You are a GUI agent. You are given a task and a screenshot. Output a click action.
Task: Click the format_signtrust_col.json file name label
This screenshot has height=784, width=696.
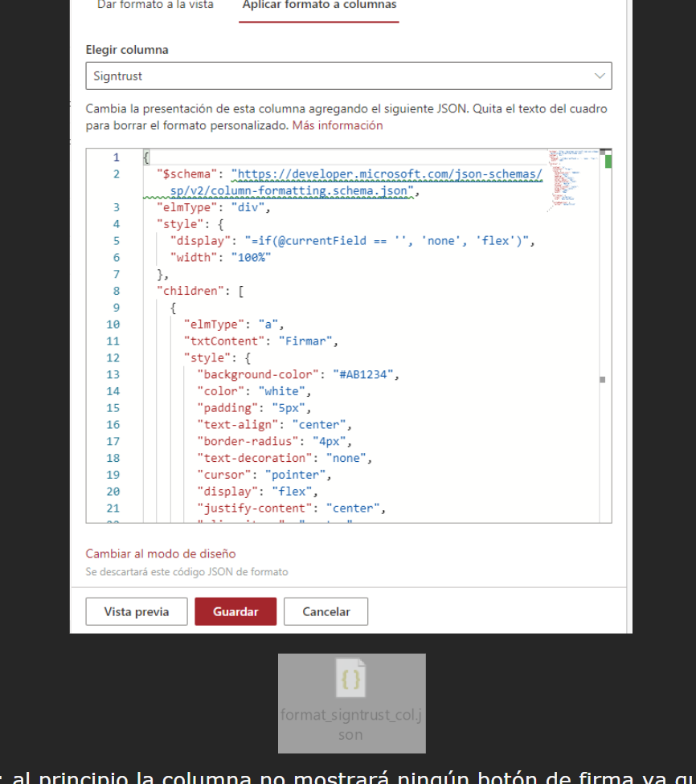coord(351,724)
